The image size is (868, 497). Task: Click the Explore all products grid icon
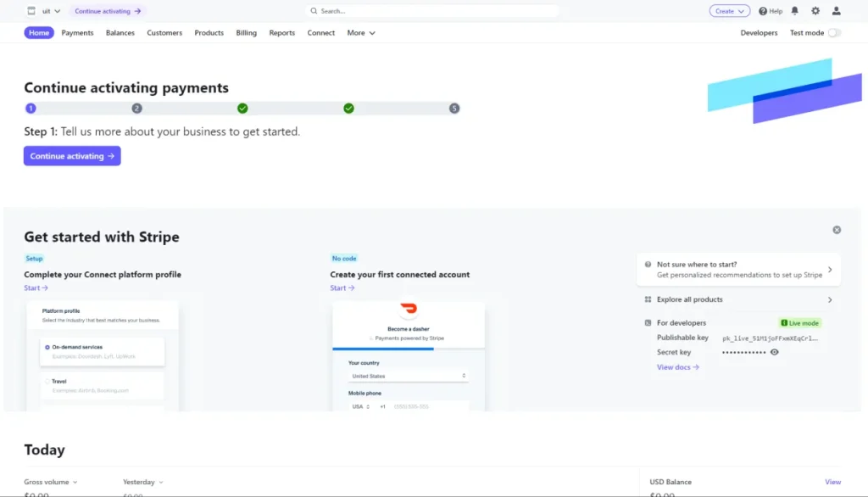click(648, 299)
